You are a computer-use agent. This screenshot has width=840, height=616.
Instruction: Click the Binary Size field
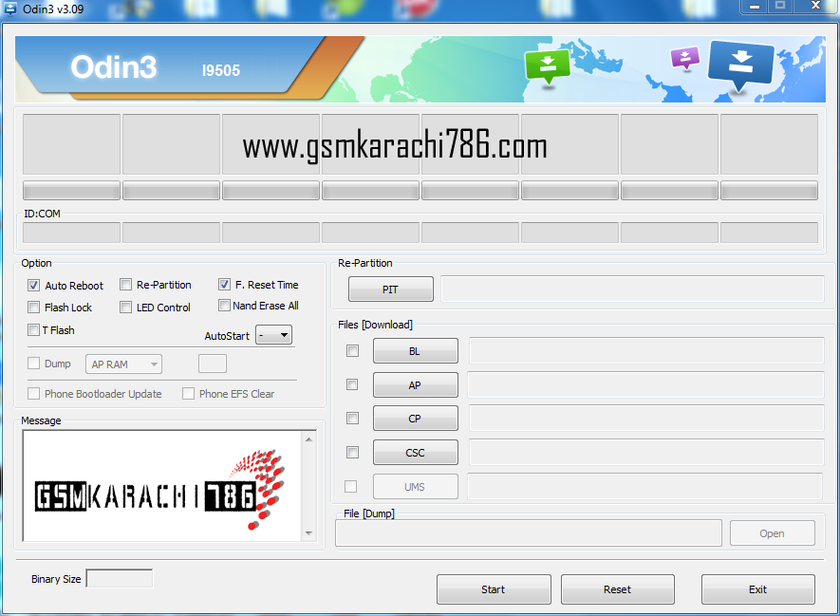[120, 578]
